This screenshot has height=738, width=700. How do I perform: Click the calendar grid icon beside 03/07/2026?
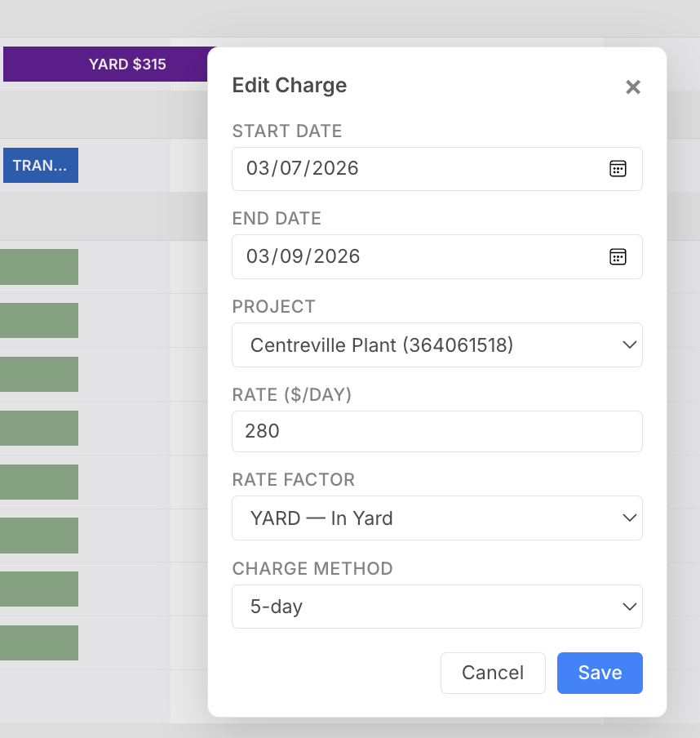pyautogui.click(x=618, y=168)
